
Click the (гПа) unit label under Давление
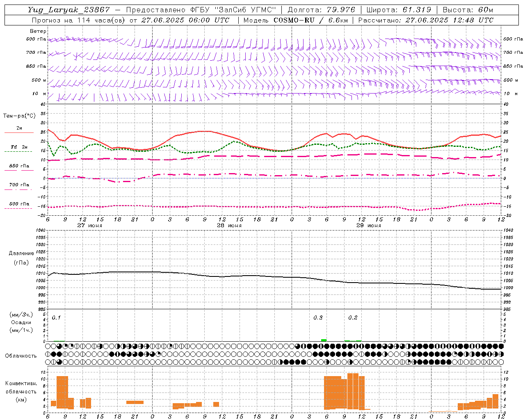[x=21, y=262]
